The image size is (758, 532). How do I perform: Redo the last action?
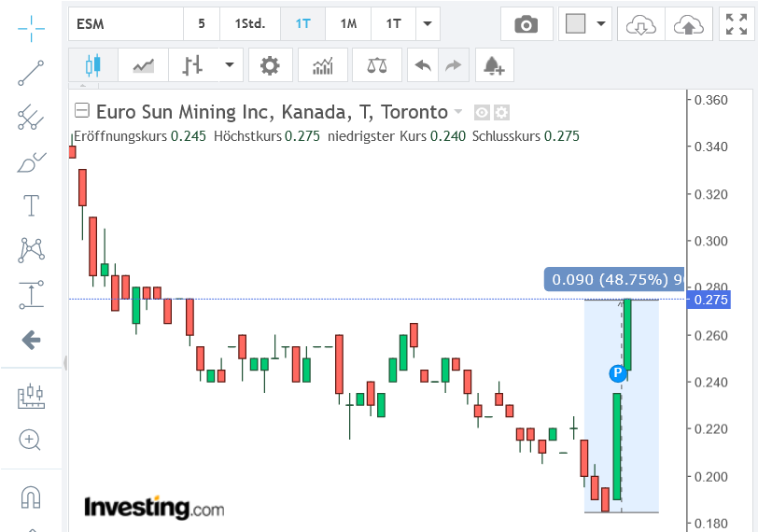(x=454, y=64)
